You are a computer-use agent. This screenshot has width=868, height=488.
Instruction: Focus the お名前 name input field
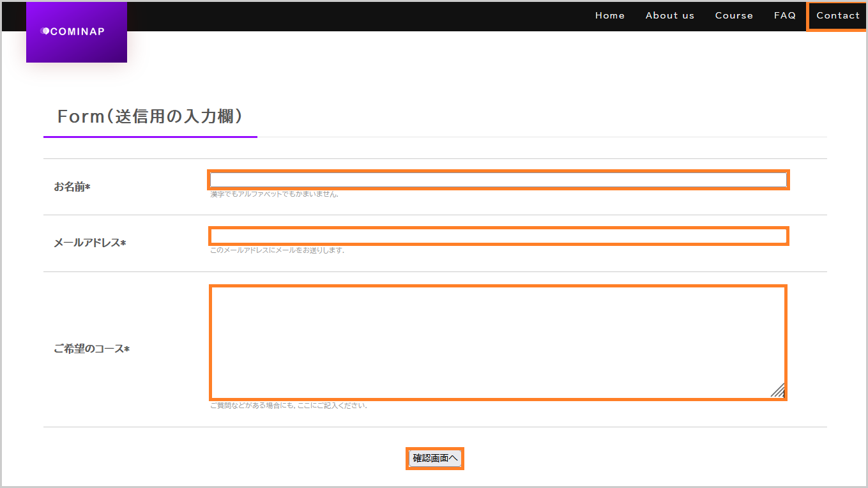[x=498, y=180]
